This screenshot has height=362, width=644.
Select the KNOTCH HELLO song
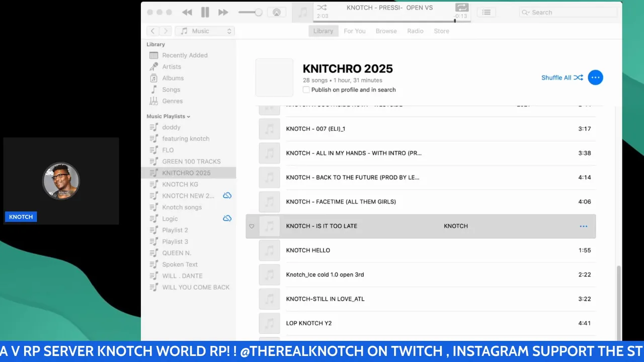pos(421,250)
